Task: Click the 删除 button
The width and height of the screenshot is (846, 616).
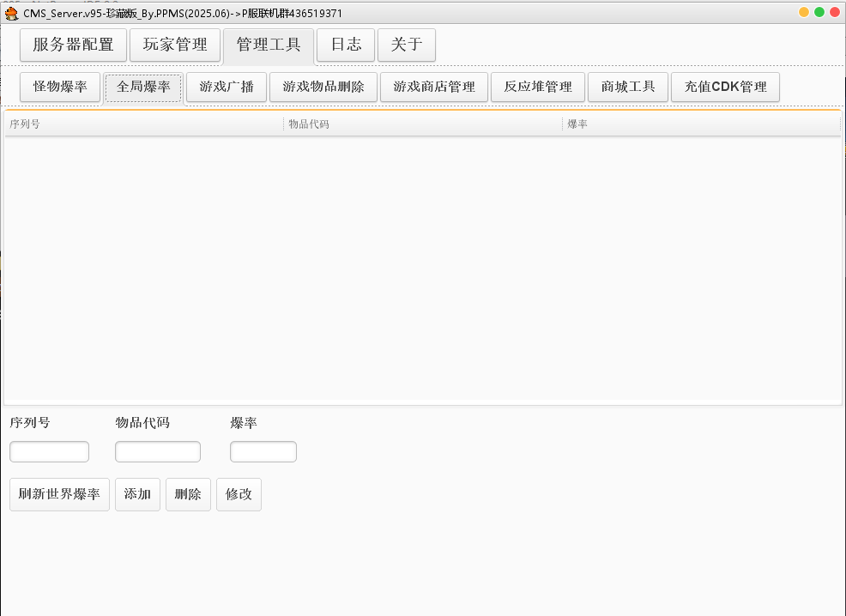Action: coord(188,494)
